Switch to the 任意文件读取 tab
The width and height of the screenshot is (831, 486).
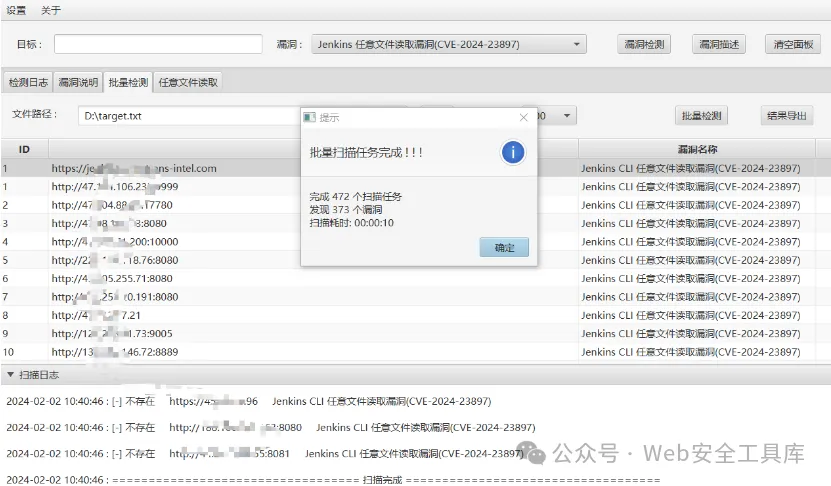[188, 82]
